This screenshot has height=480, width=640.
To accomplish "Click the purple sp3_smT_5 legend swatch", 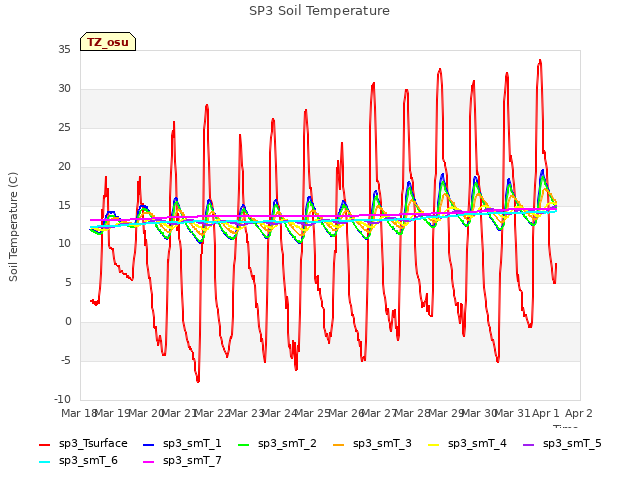I will (x=529, y=444).
